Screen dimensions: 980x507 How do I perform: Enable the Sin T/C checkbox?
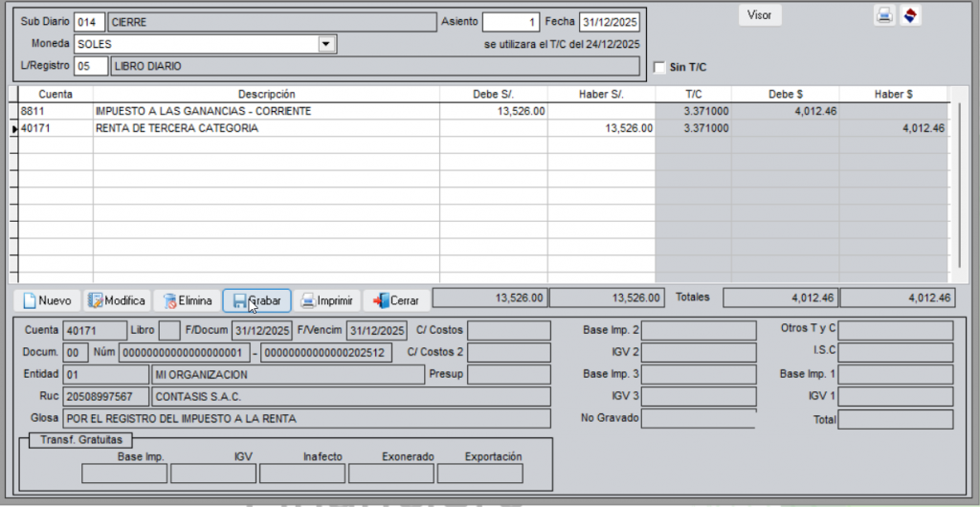pyautogui.click(x=658, y=67)
